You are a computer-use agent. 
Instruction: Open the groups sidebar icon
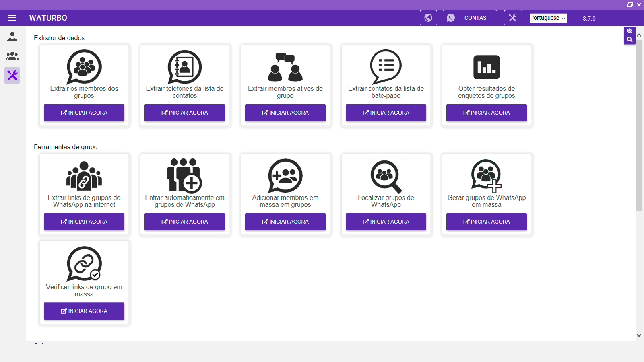[12, 56]
